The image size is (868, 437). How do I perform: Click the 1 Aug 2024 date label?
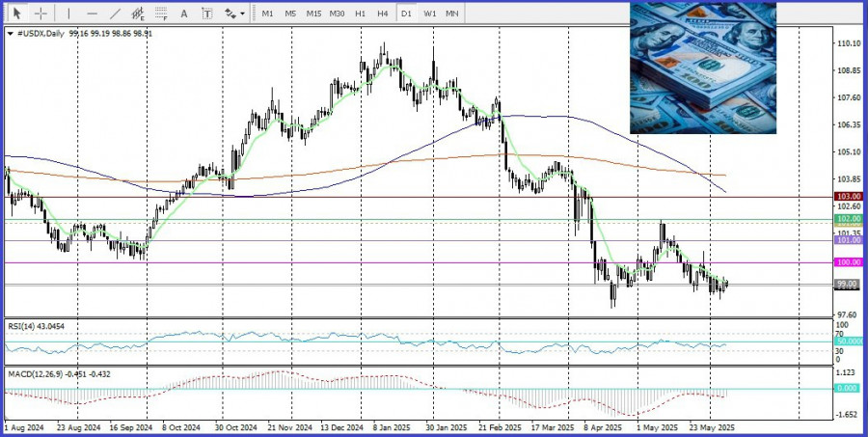[x=23, y=428]
